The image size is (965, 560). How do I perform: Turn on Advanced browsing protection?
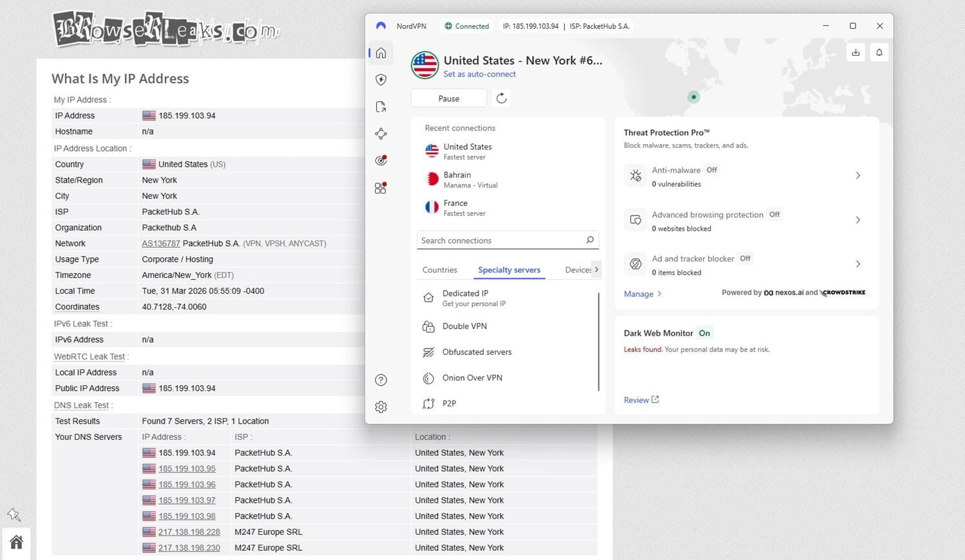(x=774, y=214)
